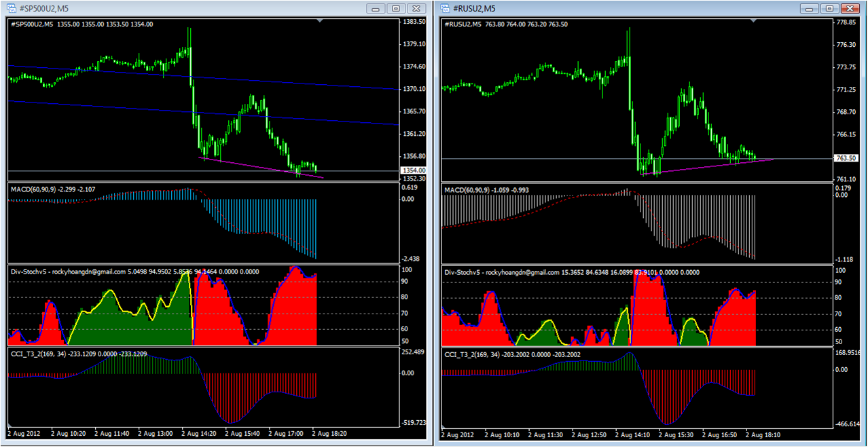Click the CCI scale value -519.723
Viewport: 868px width, 448px height.
414,422
